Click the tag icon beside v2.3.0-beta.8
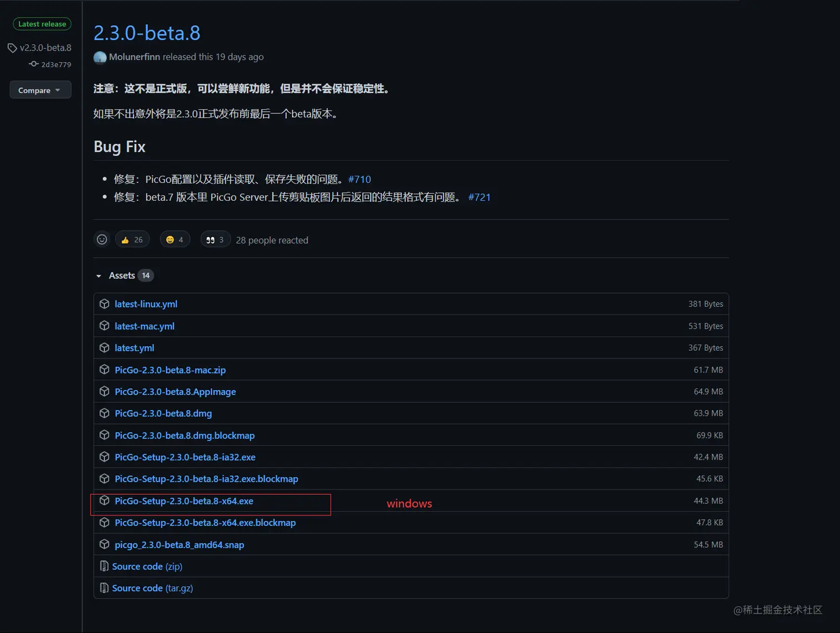 click(x=12, y=48)
